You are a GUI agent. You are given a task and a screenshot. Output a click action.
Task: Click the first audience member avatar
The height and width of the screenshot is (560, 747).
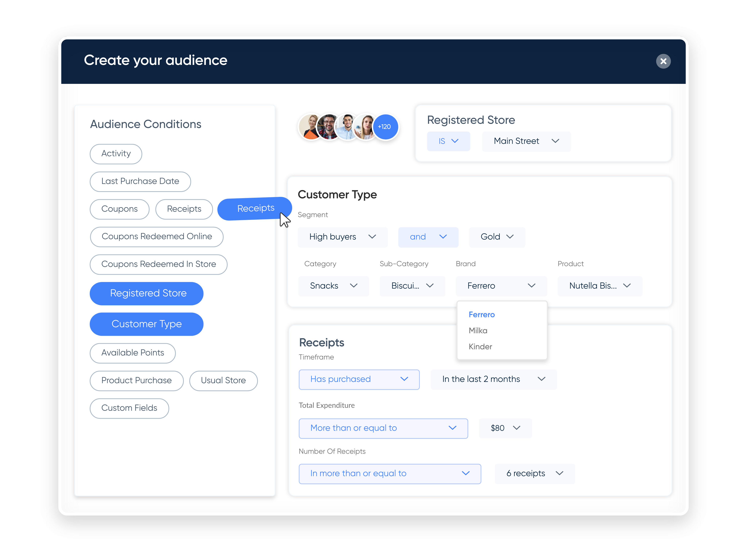pyautogui.click(x=311, y=127)
